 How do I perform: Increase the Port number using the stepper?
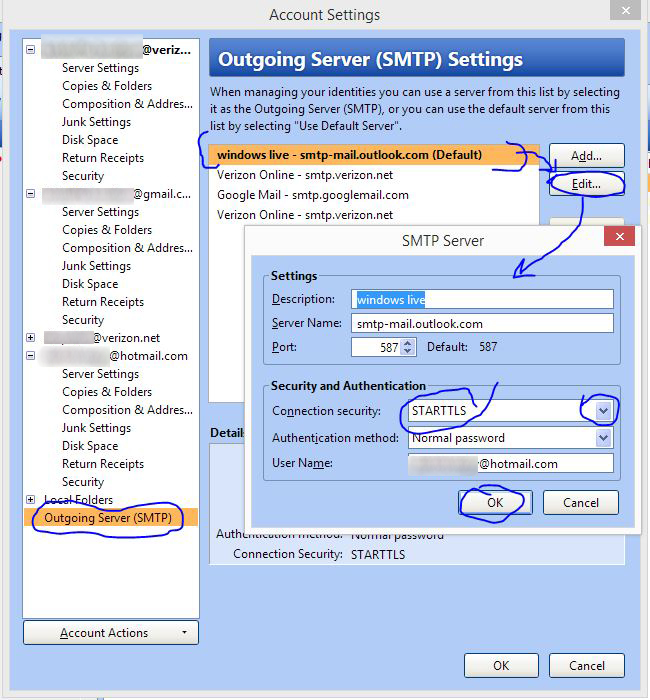coord(408,343)
